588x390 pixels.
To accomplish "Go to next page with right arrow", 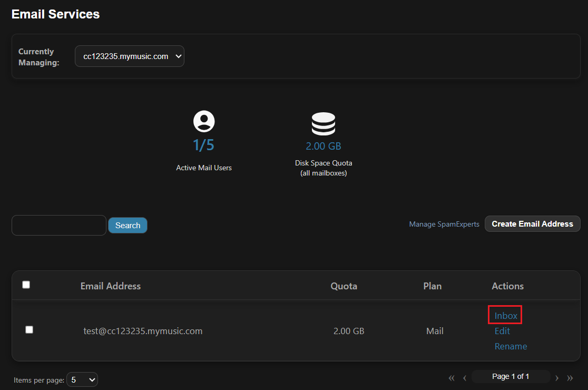I will coord(557,377).
